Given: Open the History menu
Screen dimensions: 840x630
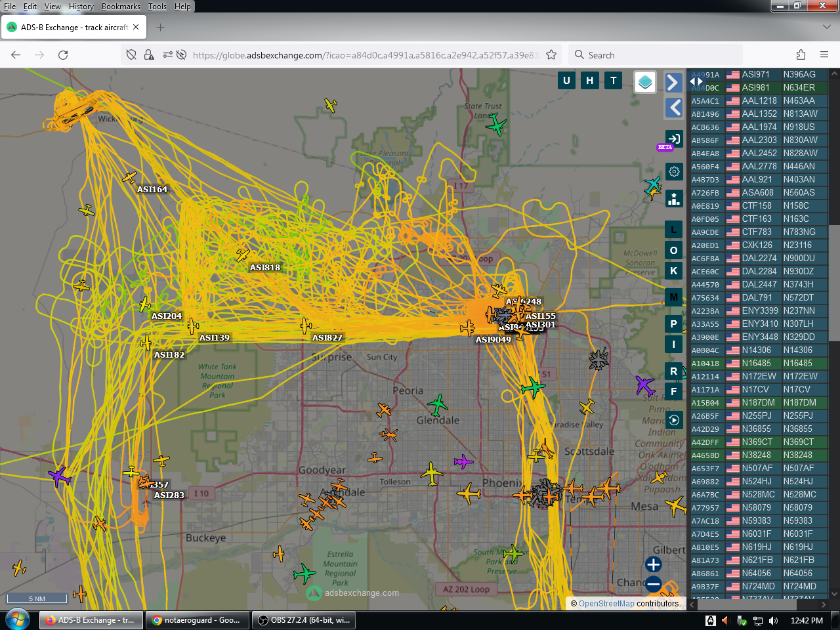Looking at the screenshot, I should coord(81,7).
